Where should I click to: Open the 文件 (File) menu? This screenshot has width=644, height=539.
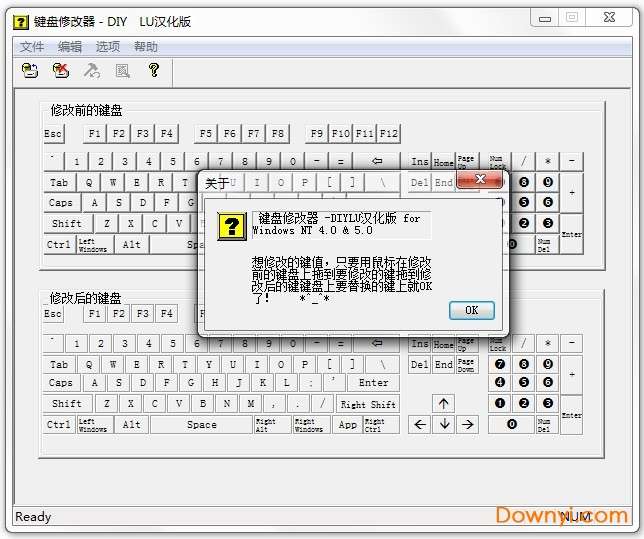(x=32, y=47)
